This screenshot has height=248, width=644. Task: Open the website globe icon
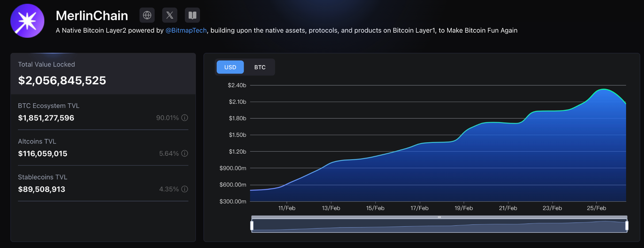pos(147,15)
